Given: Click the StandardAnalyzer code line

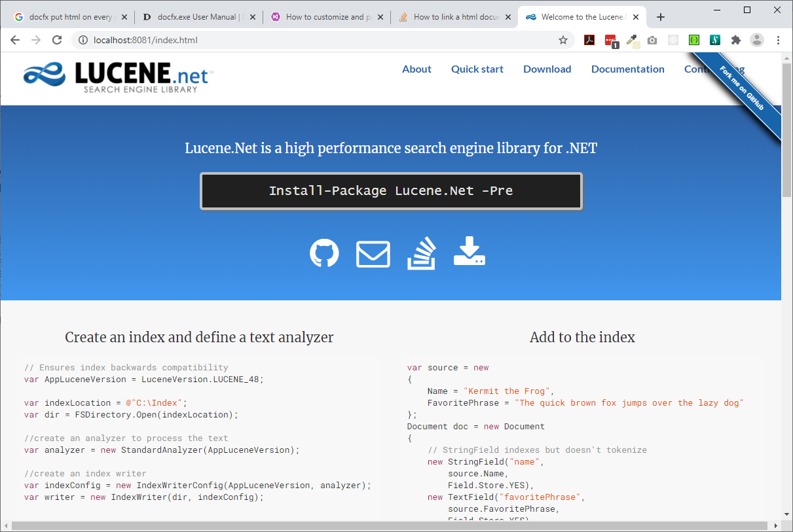Looking at the screenshot, I should 162,450.
